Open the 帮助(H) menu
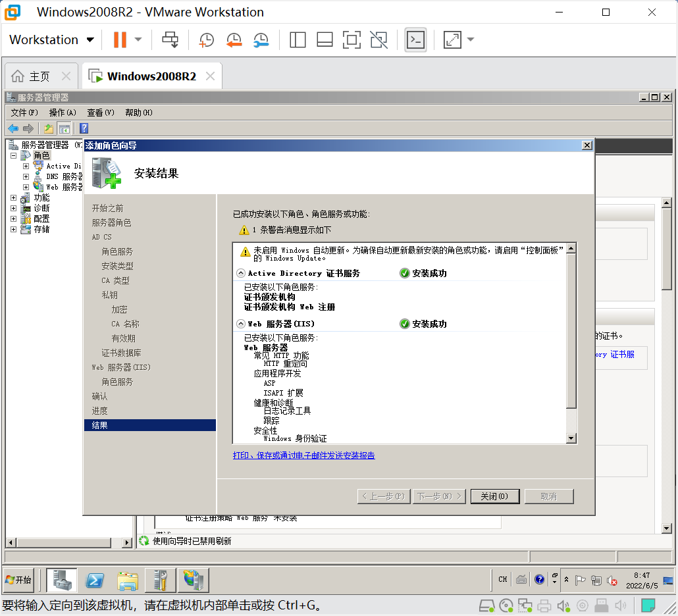Screen dimensions: 678x616 coord(138,113)
